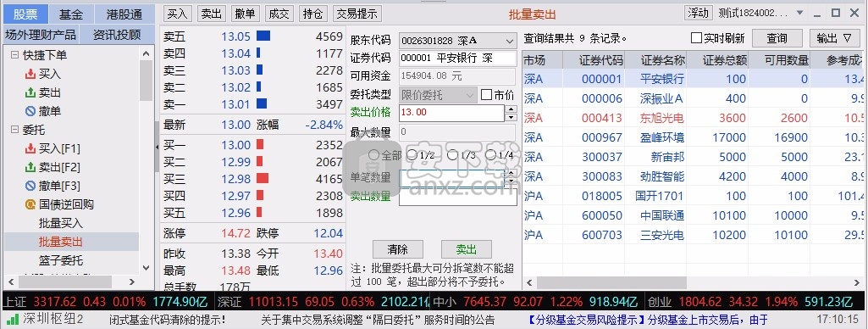Viewport: 868px width, 329px height.
Task: Select the 1/4 quantity radio button
Action: (x=491, y=155)
